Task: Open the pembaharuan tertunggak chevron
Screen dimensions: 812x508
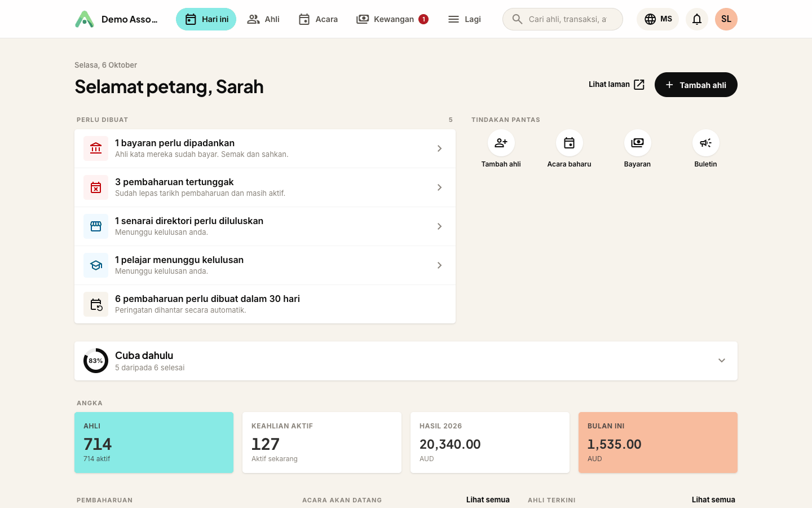Action: pos(440,187)
